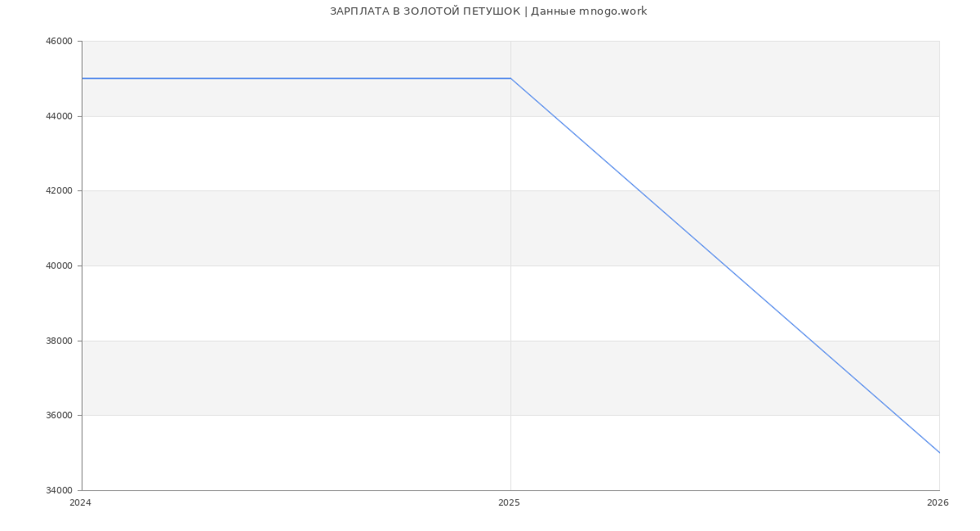Click the 34000 y-axis label
Screen dimensions: 980x531
[x=60, y=490]
